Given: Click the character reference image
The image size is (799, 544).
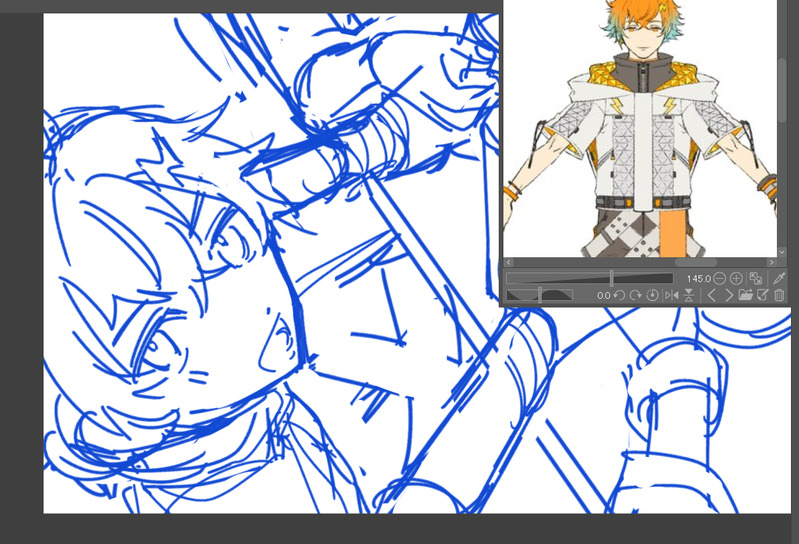Looking at the screenshot, I should (x=640, y=128).
